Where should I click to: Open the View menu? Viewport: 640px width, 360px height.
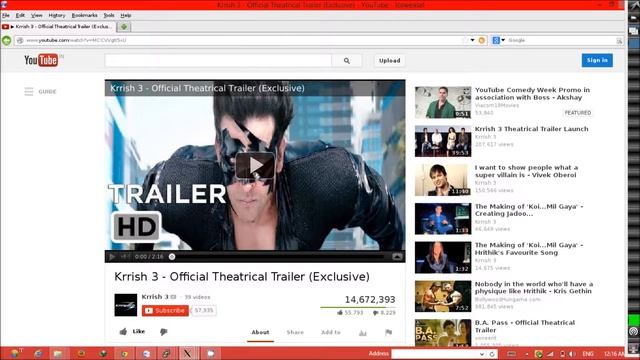tap(37, 15)
